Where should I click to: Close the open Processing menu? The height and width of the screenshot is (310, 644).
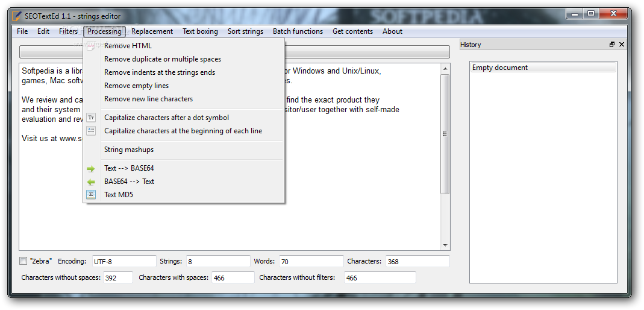[x=104, y=31]
